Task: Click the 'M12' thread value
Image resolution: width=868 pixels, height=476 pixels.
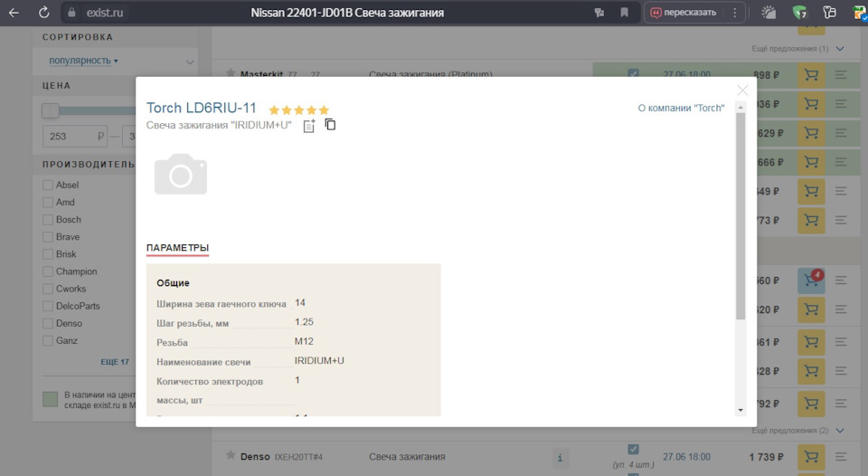Action: coord(304,341)
